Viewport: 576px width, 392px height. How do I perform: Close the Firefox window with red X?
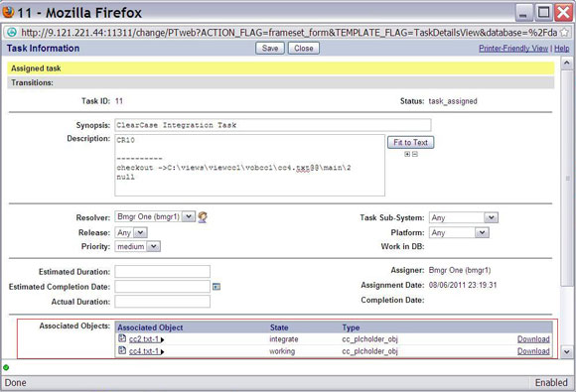tap(564, 13)
